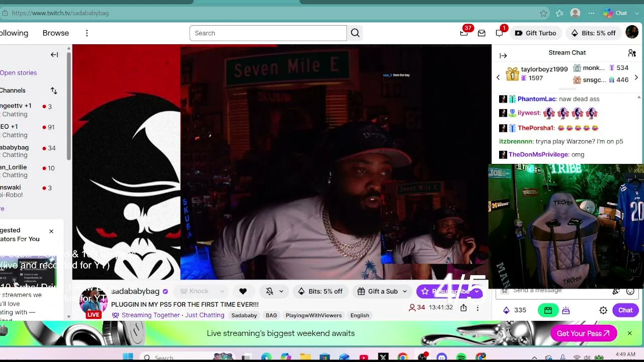Close the weekend pass banner

pyautogui.click(x=629, y=333)
